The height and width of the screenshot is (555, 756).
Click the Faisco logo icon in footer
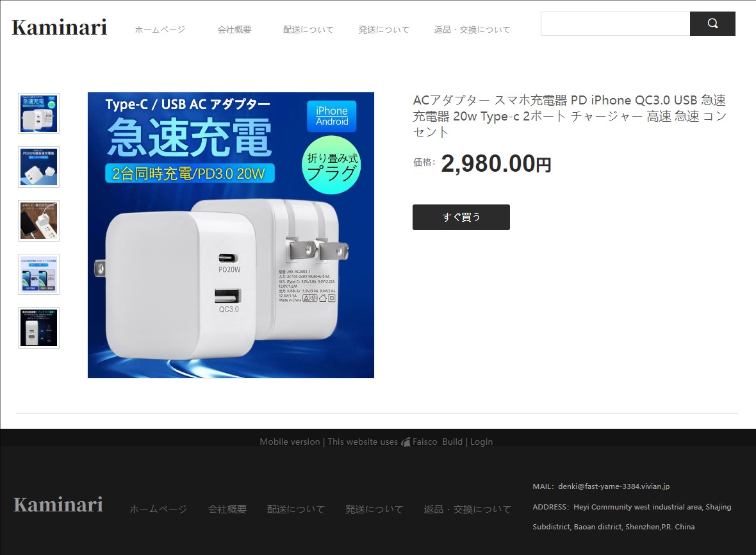coord(406,442)
